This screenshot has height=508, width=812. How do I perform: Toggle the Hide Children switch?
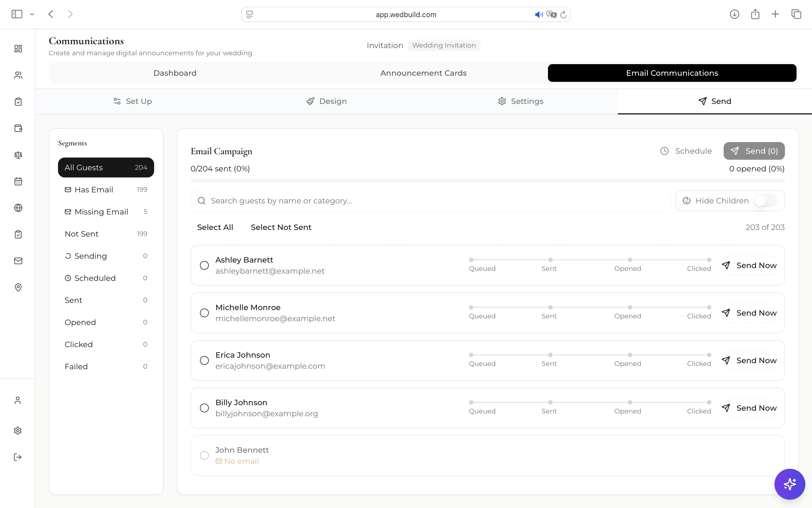[765, 201]
